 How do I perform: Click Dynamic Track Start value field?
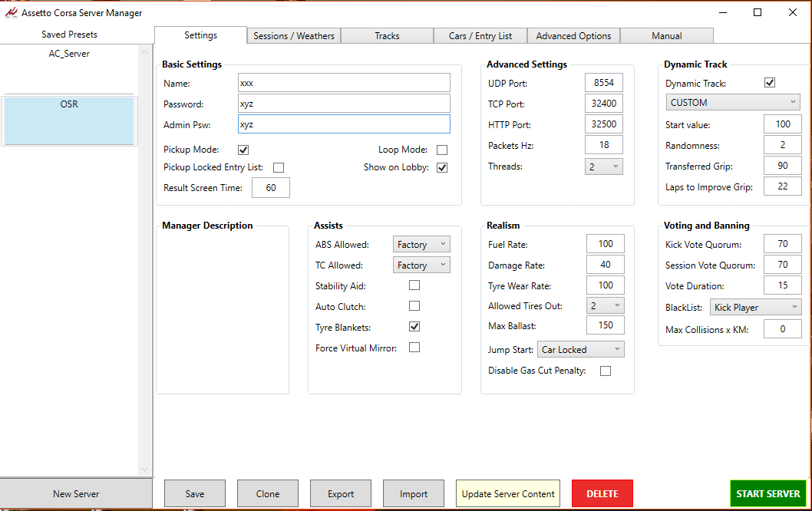[783, 124]
